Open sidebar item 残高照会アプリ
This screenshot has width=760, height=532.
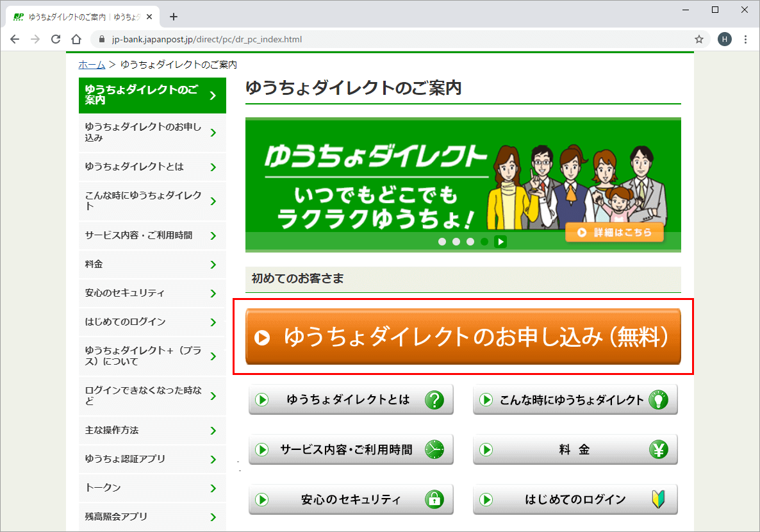coord(153,517)
